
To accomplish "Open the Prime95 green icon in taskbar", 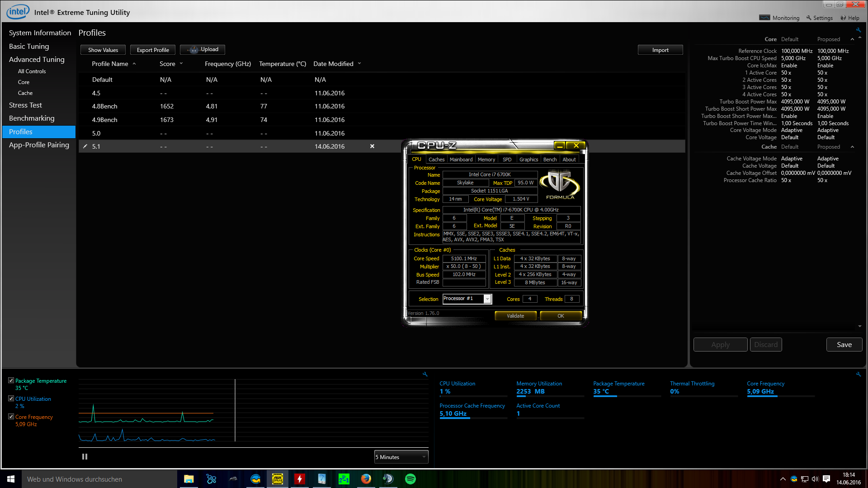I will coord(344,479).
